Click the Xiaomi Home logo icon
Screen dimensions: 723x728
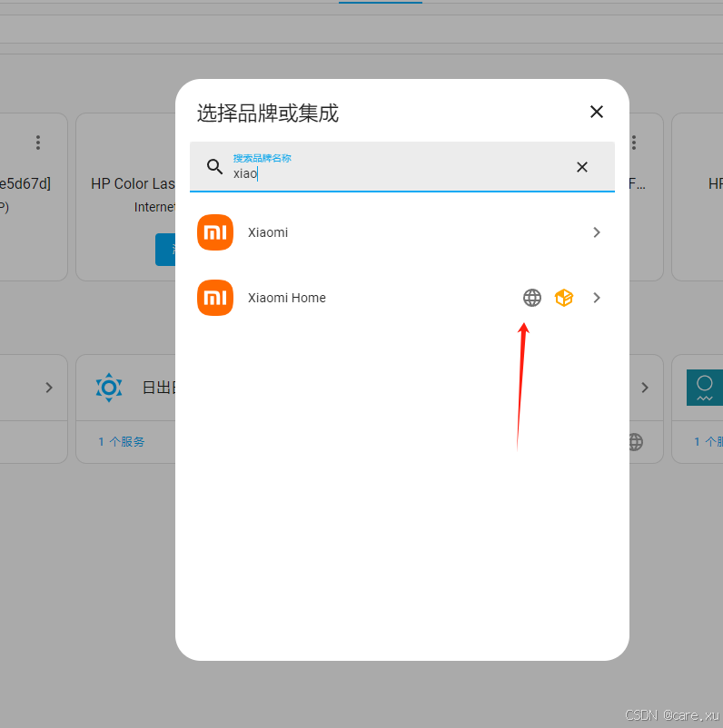click(215, 298)
